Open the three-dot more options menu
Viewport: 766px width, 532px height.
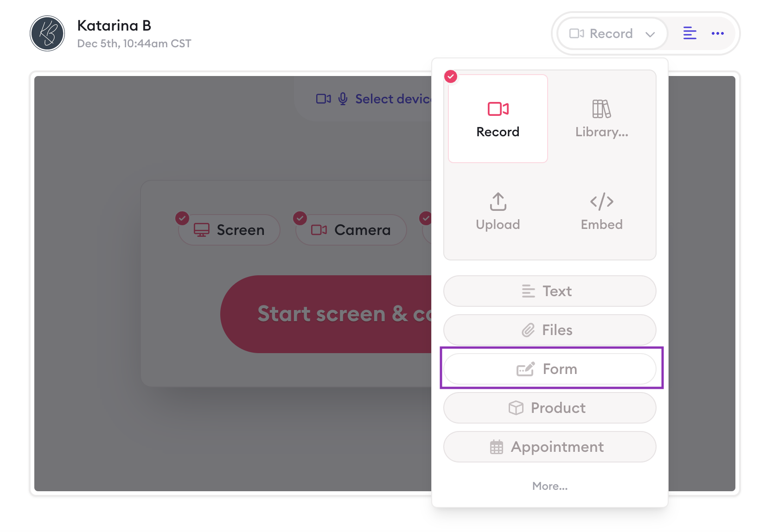click(717, 33)
